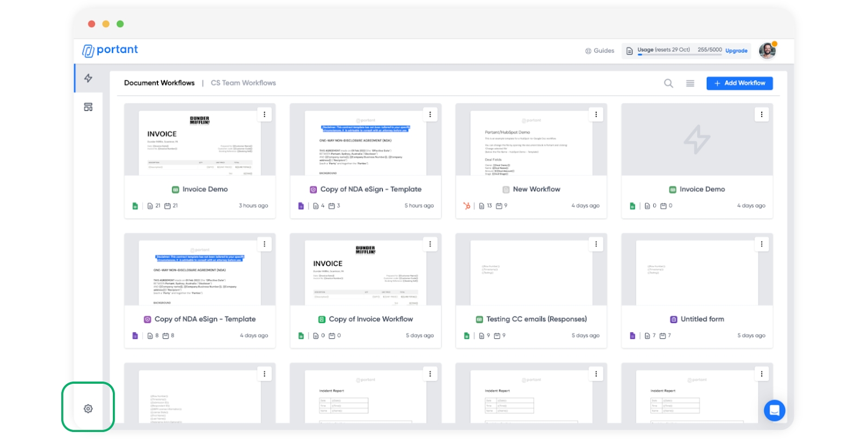This screenshot has height=439, width=868.
Task: Click the search magnifier icon
Action: tap(668, 83)
